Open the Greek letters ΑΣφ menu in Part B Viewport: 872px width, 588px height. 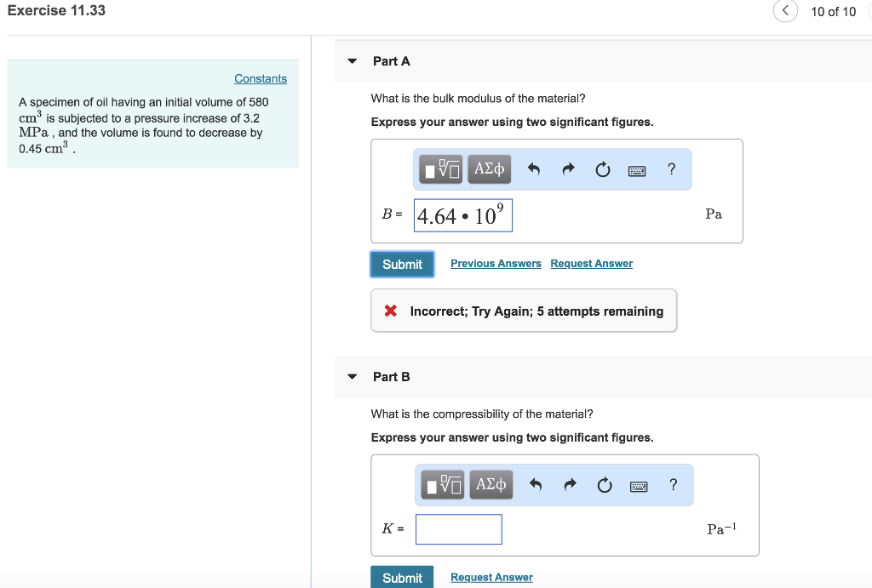(x=490, y=484)
